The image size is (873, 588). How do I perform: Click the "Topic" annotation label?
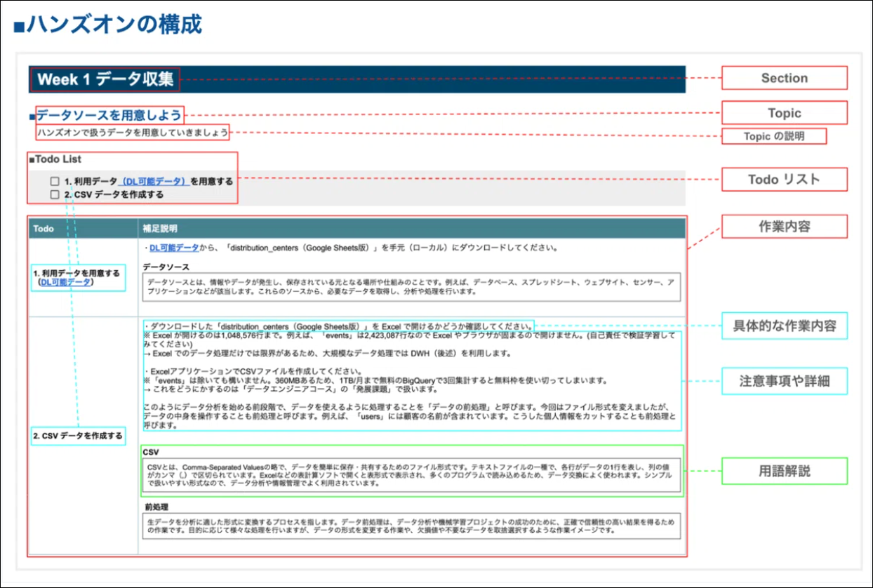coord(784,112)
